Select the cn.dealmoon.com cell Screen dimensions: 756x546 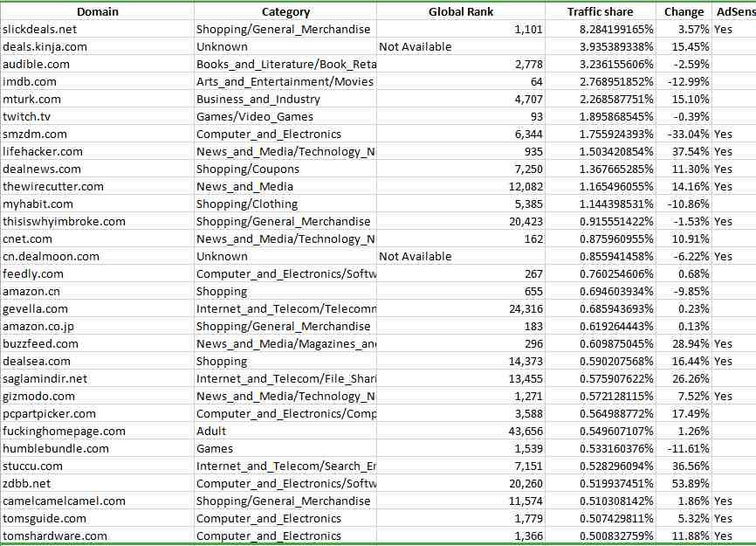click(97, 256)
